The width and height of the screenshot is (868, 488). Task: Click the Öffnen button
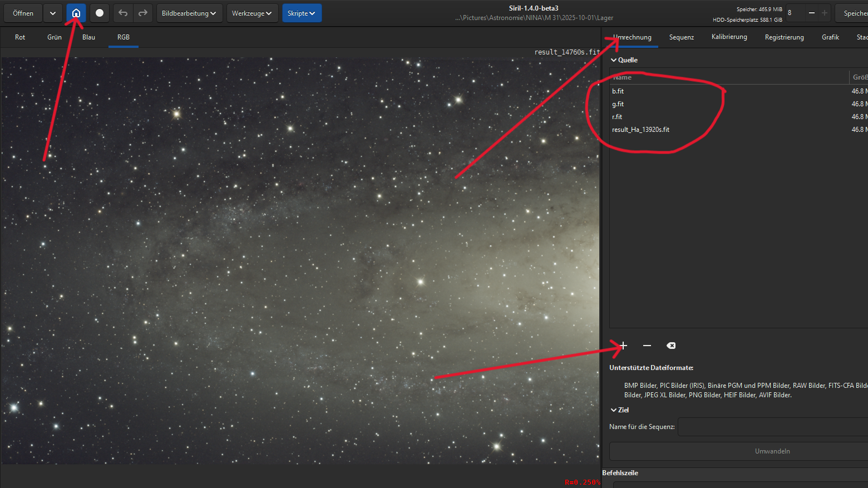click(x=23, y=13)
